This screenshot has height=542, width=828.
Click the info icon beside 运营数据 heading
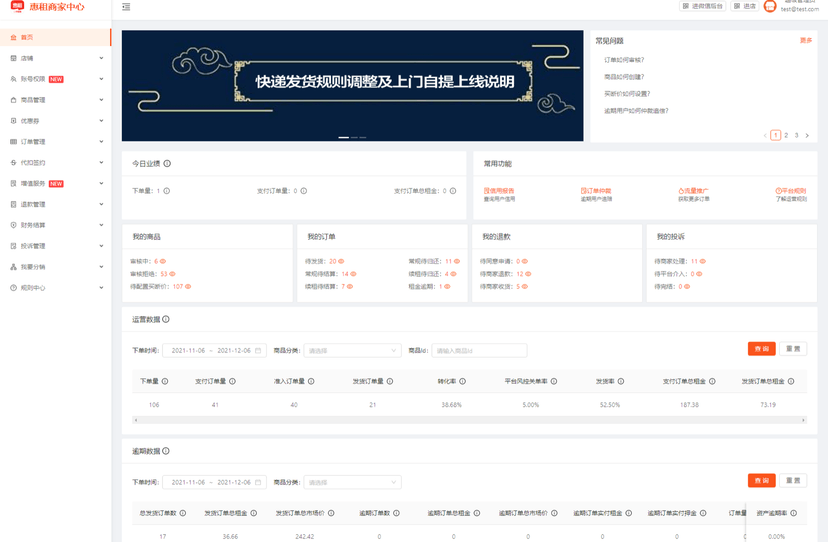pos(166,319)
